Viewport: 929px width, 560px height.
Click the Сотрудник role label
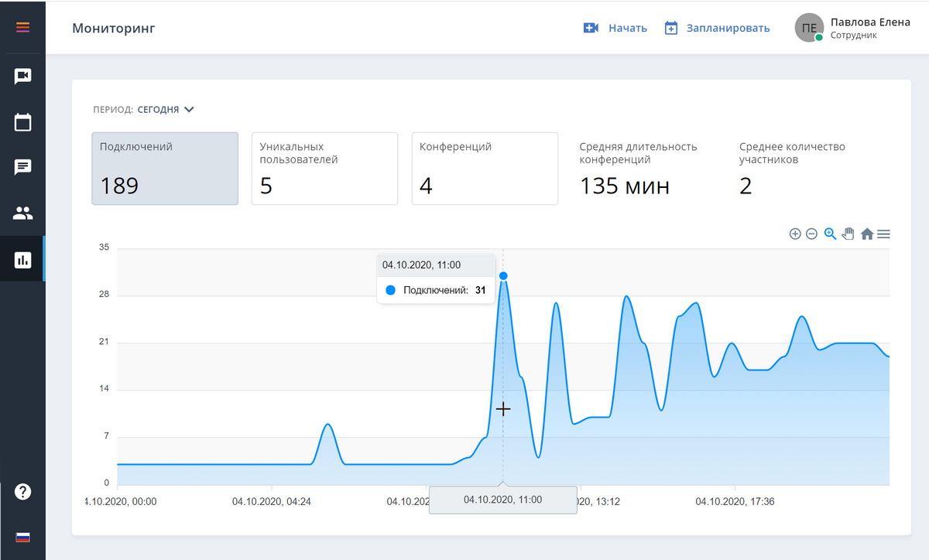pyautogui.click(x=854, y=36)
